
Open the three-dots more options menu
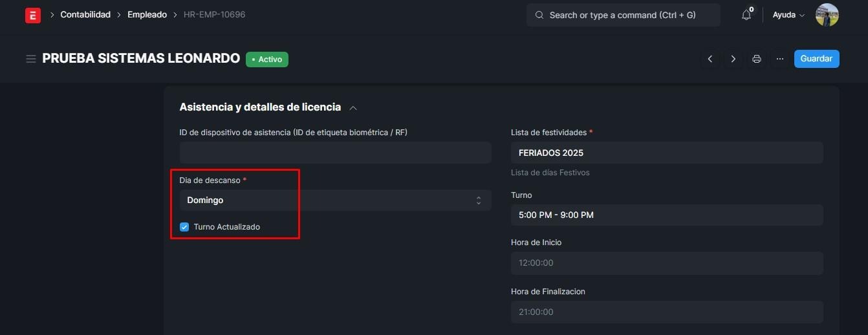tap(779, 59)
